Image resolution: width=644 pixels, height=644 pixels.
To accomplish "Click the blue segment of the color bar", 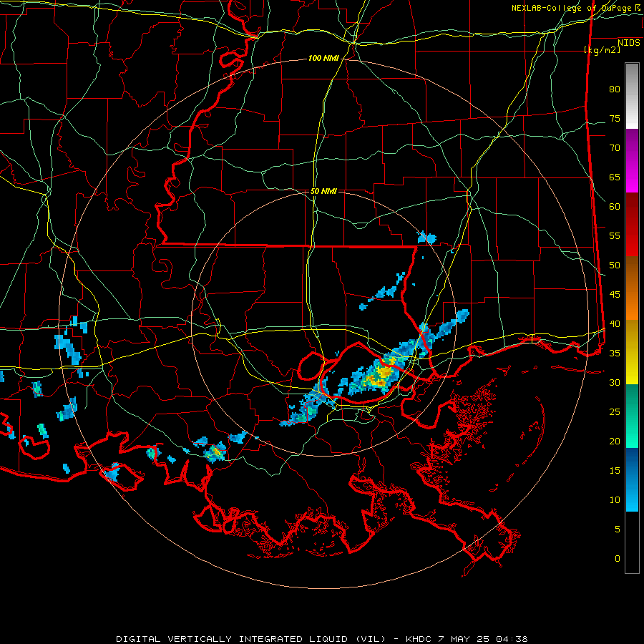I will pyautogui.click(x=632, y=479).
